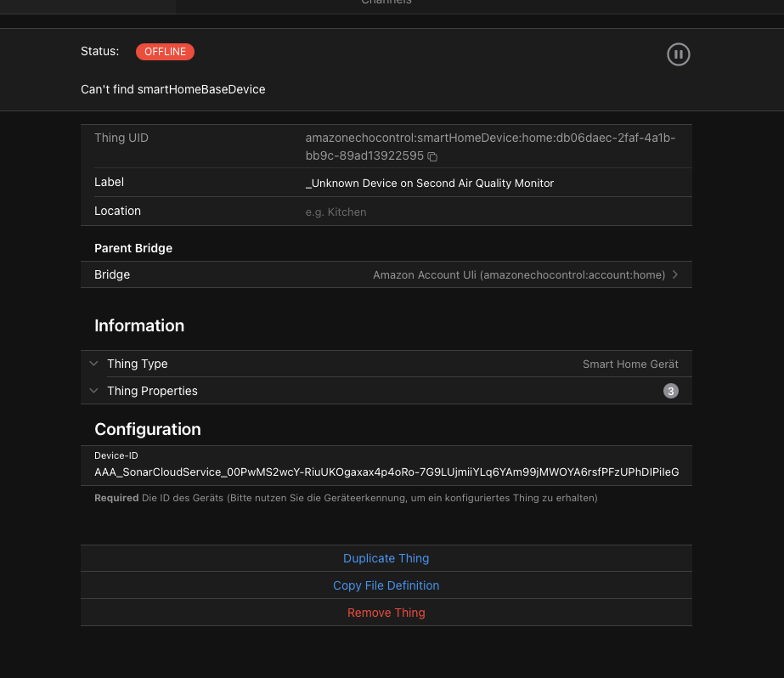The height and width of the screenshot is (678, 784).
Task: Open the Amazon Account Uli bridge
Action: point(519,275)
